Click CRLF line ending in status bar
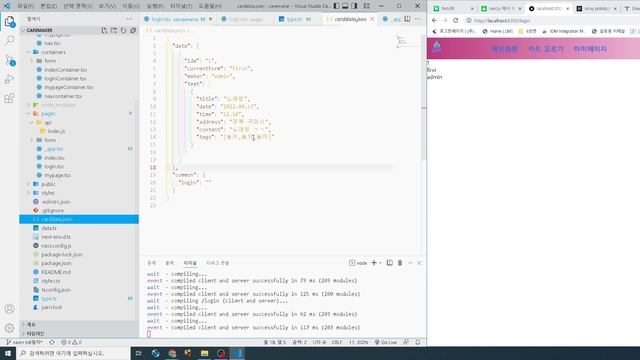 [337, 342]
